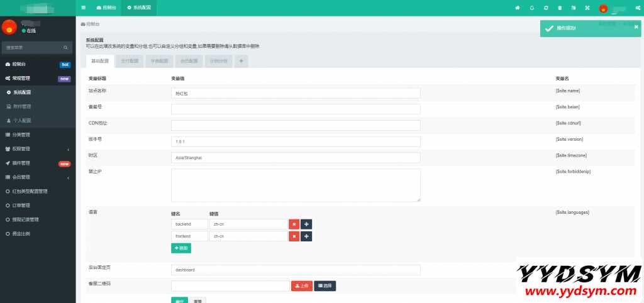Expand the 权限管理 sidebar group
This screenshot has width=644, height=303.
click(x=38, y=149)
